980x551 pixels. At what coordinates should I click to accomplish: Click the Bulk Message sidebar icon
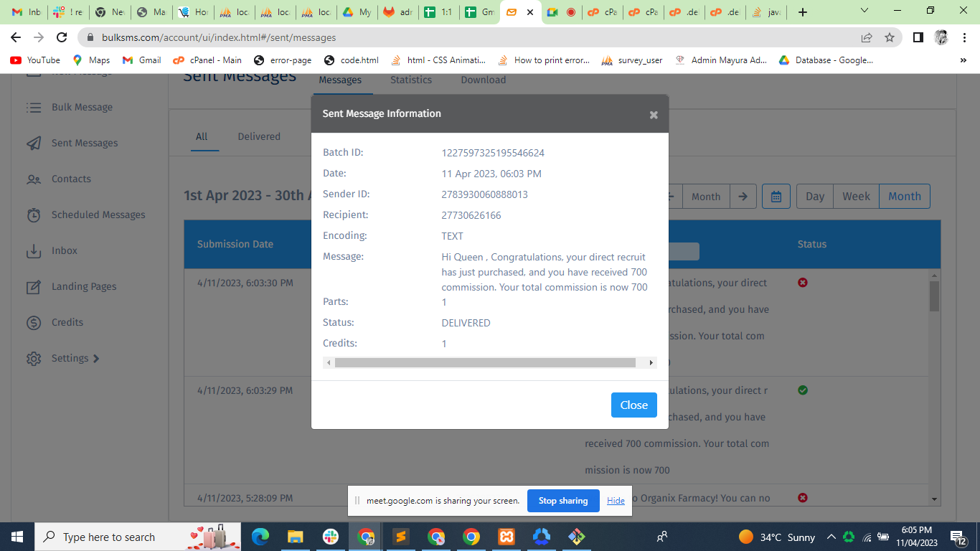(x=34, y=108)
